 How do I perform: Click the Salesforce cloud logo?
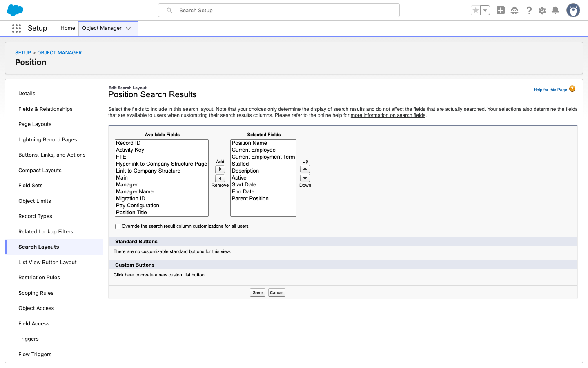(16, 10)
